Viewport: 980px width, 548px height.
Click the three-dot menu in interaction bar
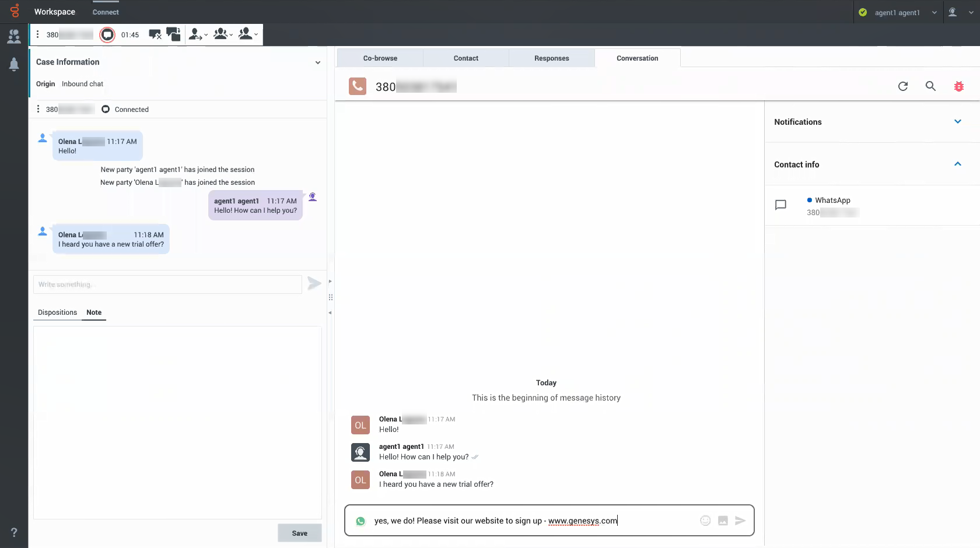38,34
